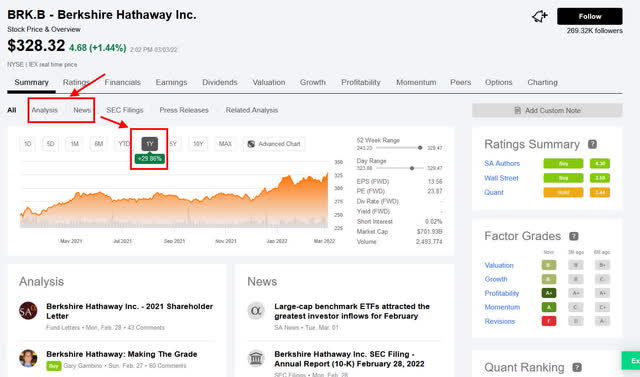Click SA Authors green Buy badge
The height and width of the screenshot is (377, 640).
563,164
